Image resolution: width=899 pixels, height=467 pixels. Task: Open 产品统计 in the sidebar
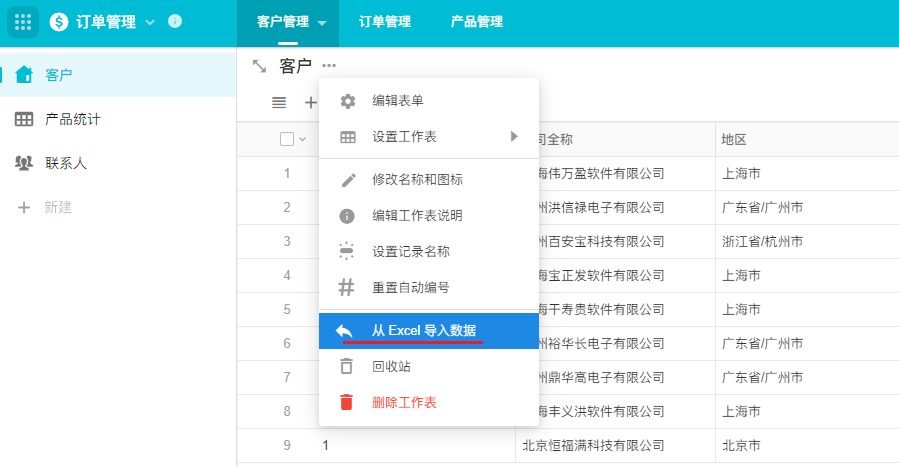(x=72, y=119)
